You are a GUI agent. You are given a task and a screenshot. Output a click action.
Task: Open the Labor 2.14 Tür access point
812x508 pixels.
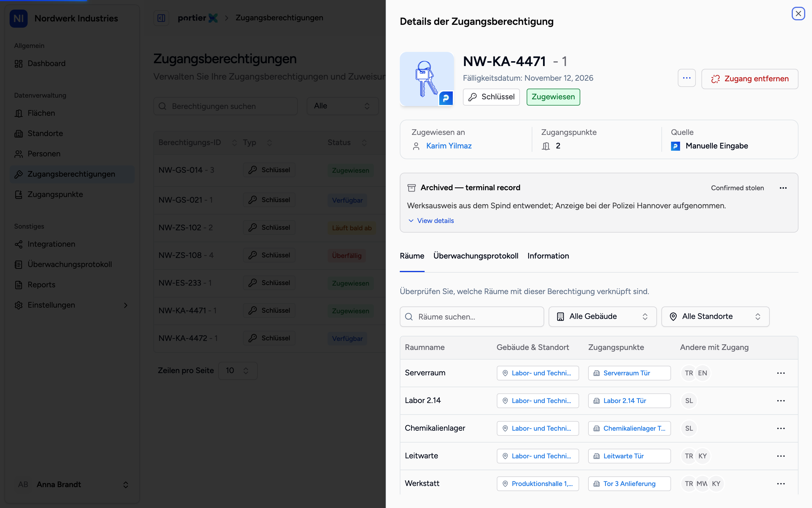pos(630,401)
